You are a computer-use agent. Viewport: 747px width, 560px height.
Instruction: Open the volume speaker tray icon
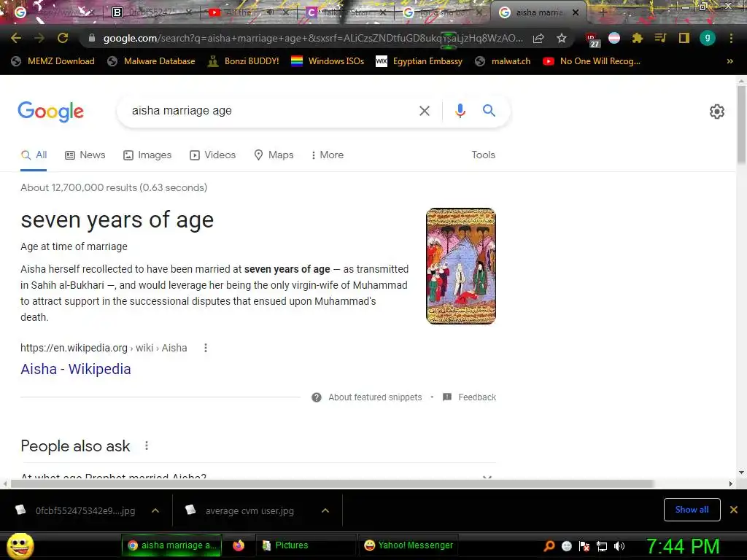(x=619, y=546)
